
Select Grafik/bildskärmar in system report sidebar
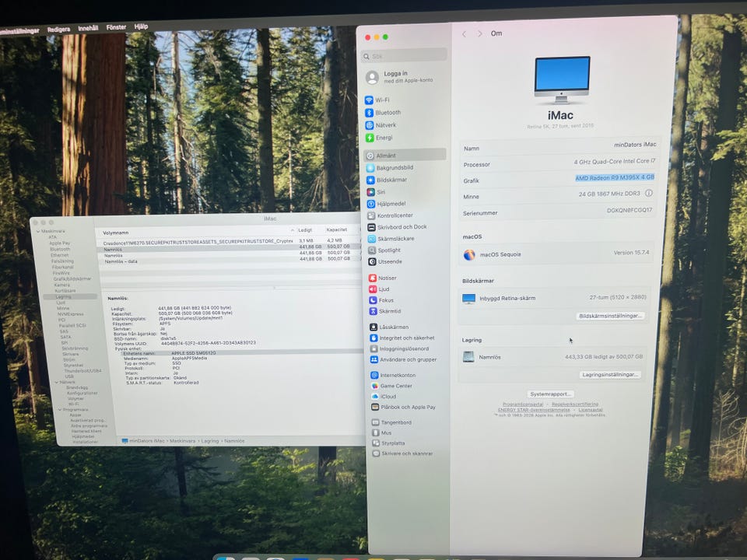(x=72, y=278)
